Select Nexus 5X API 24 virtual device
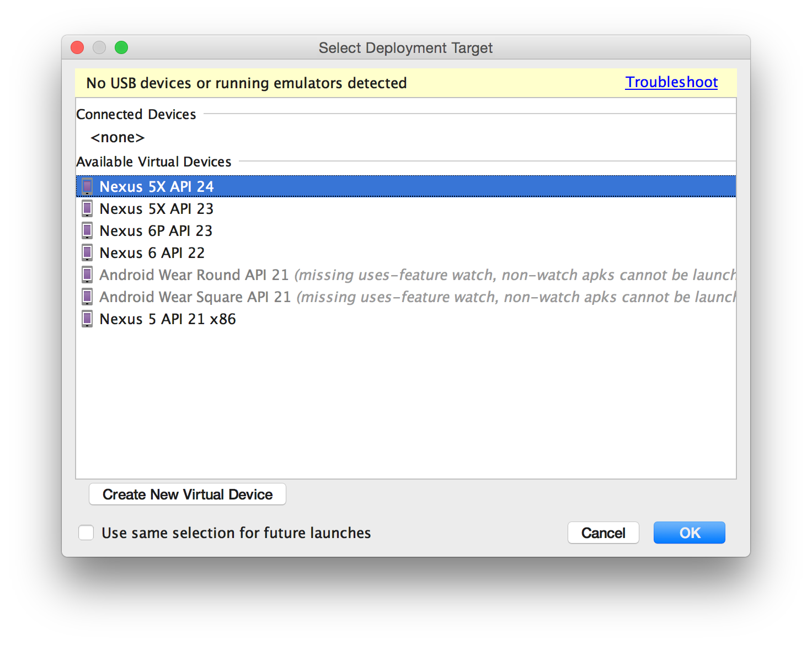 [406, 186]
